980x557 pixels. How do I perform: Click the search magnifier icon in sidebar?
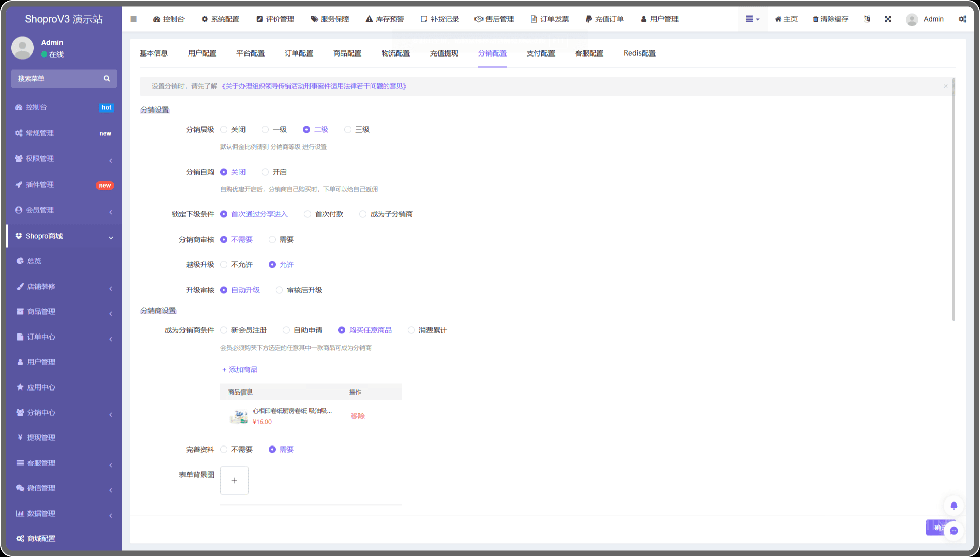pyautogui.click(x=107, y=79)
